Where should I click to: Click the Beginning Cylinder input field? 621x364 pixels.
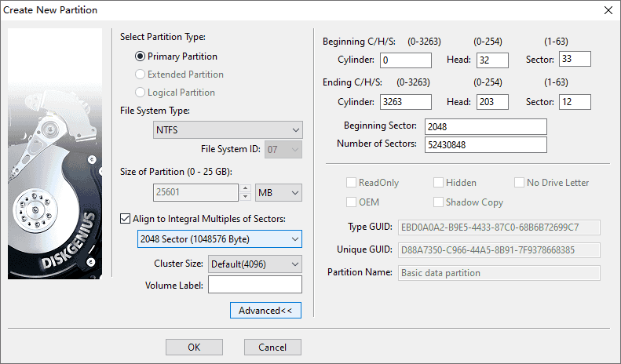(x=405, y=60)
